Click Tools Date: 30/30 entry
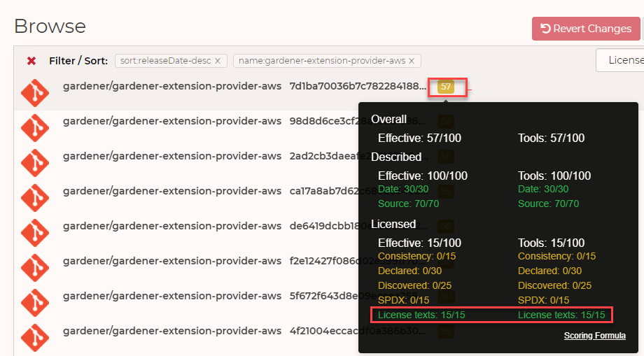The height and width of the screenshot is (356, 644). click(543, 189)
